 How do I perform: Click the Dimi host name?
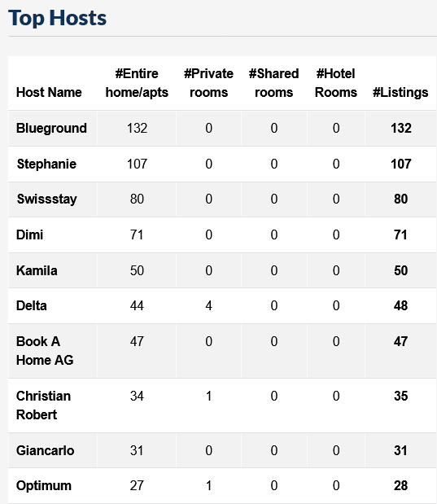point(29,234)
